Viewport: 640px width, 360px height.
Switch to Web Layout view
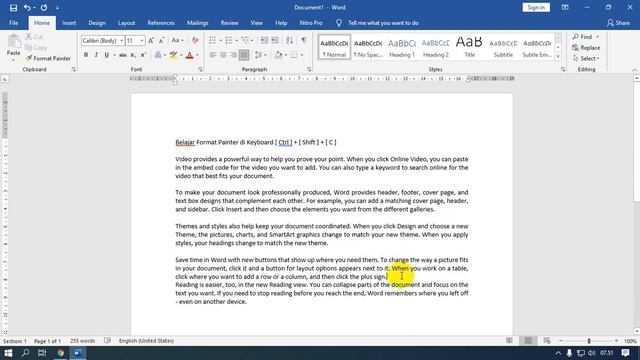click(547, 341)
